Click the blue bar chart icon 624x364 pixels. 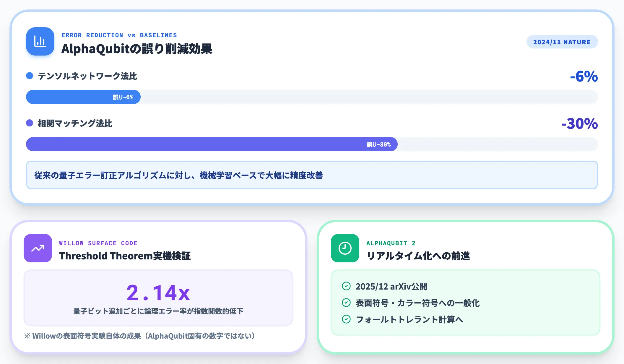pyautogui.click(x=40, y=41)
